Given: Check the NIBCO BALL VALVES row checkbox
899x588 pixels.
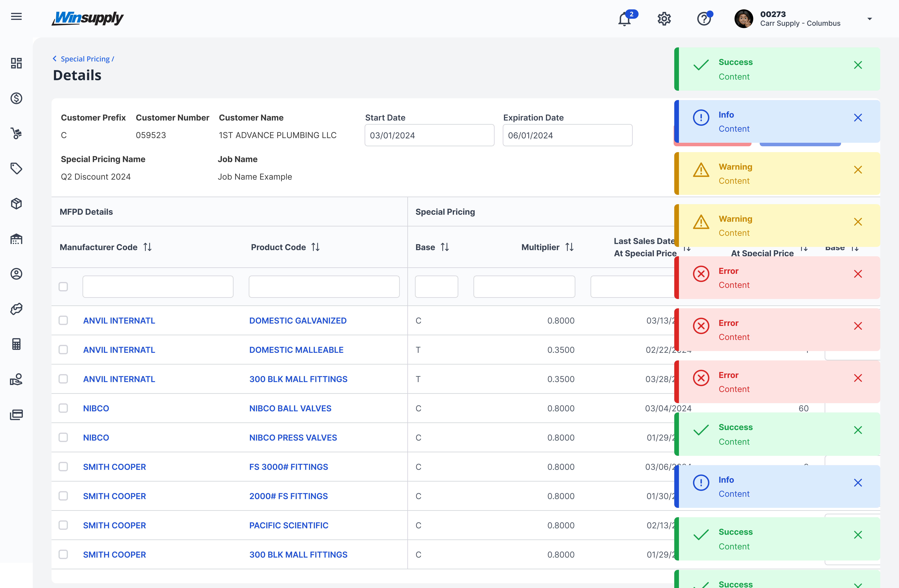Looking at the screenshot, I should point(63,408).
